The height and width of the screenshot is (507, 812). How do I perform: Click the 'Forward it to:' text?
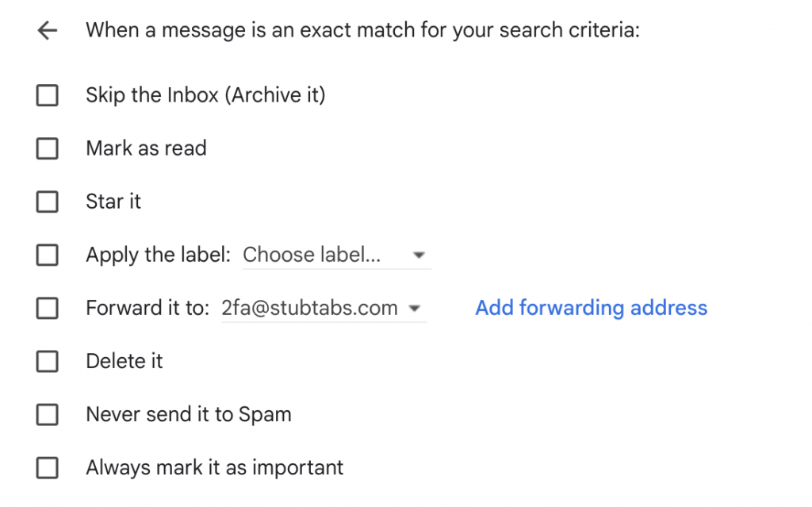(x=147, y=308)
